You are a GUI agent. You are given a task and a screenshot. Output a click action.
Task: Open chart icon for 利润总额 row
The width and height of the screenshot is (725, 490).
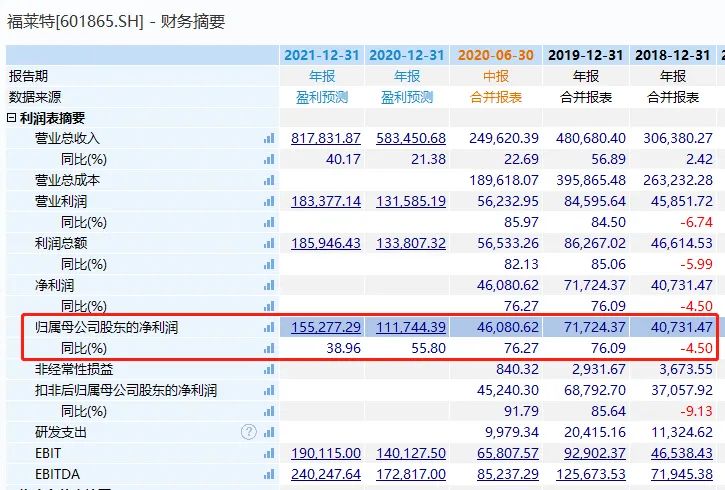pos(269,243)
